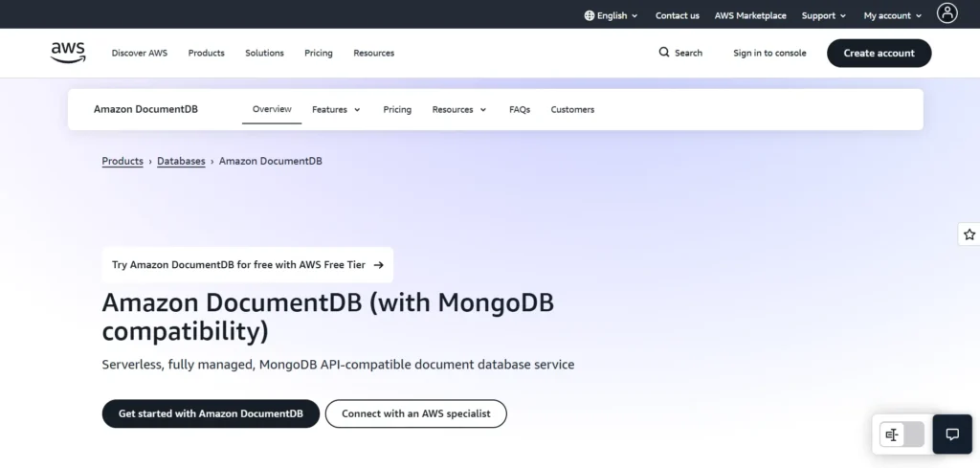Screen dimensions: 980x468
Task: Click the Databases breadcrumb link
Action: 181,161
